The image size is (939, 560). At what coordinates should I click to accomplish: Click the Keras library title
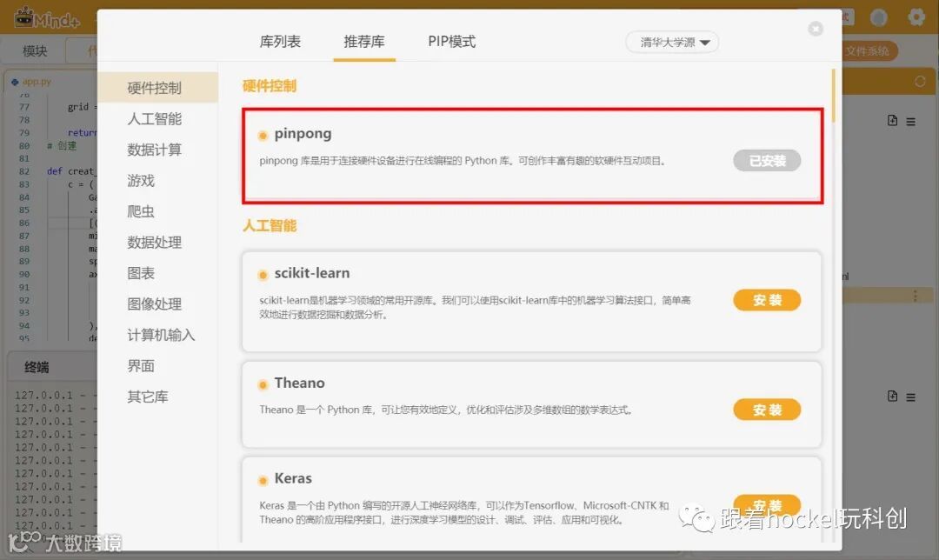(x=293, y=478)
